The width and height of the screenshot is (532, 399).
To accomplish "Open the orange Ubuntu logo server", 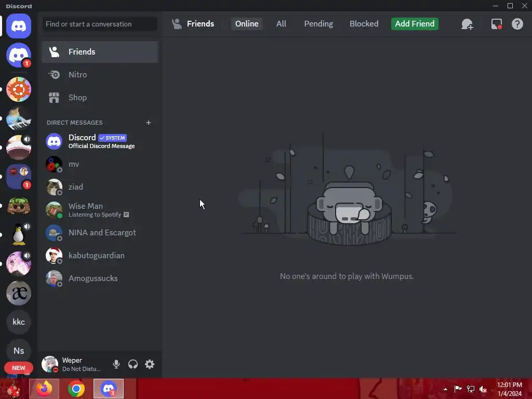I will pyautogui.click(x=19, y=89).
